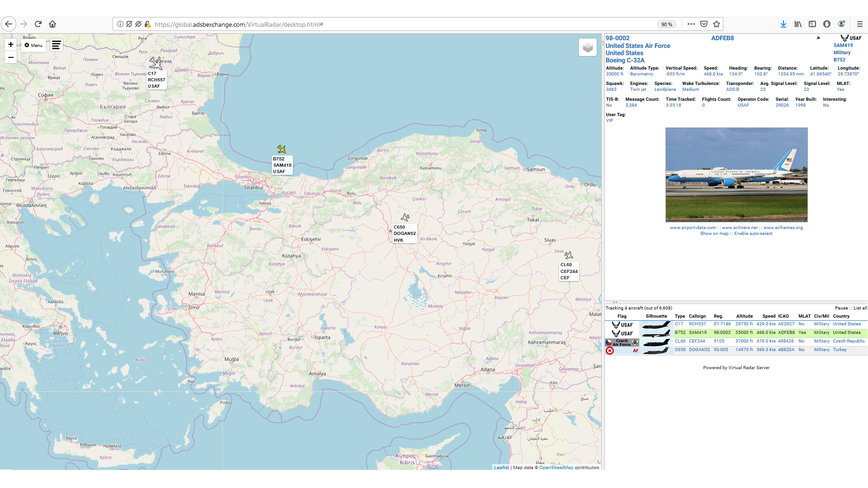Screen dimensions: 868x488
Task: Click the CEF244 aircraft marker near Sivas
Action: pyautogui.click(x=569, y=255)
